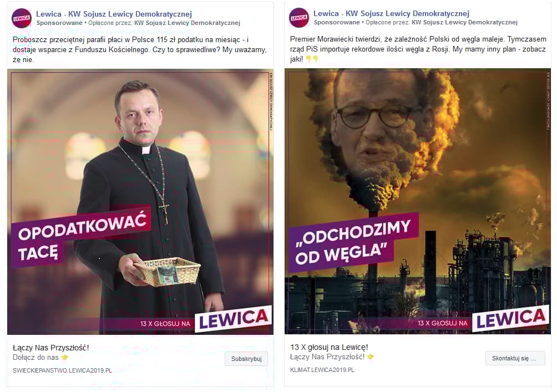Click the LEWICA logo in the priest image
The height and width of the screenshot is (392, 557).
pos(234,318)
